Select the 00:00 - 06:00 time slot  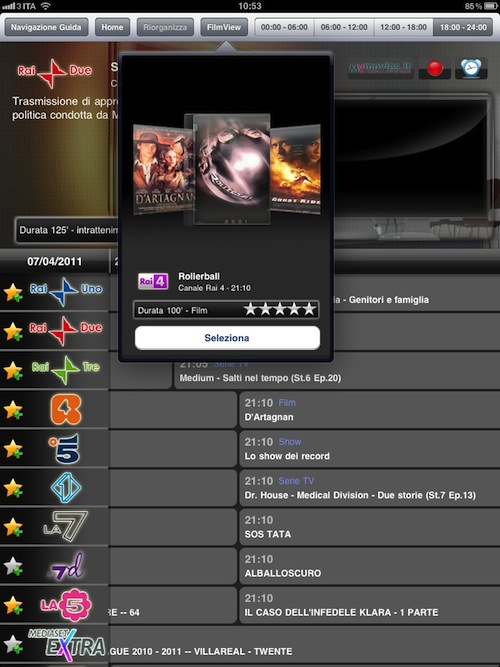(x=284, y=27)
